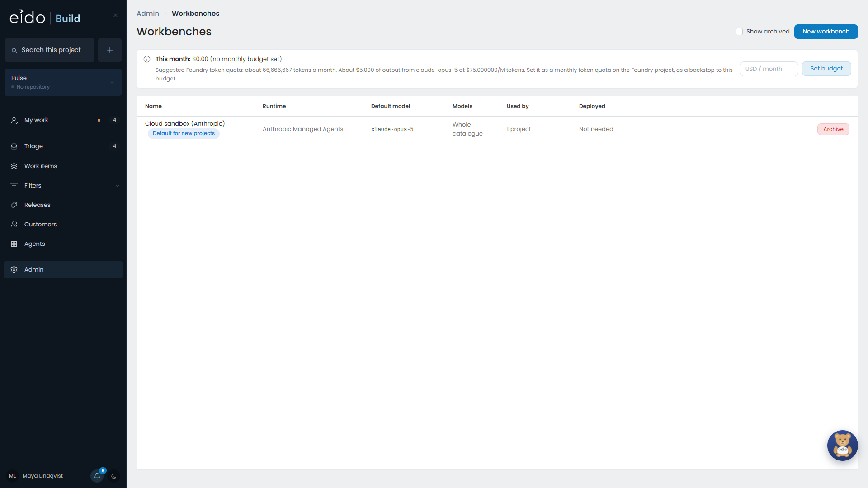Click the claude-opus-5 model cell

(392, 129)
